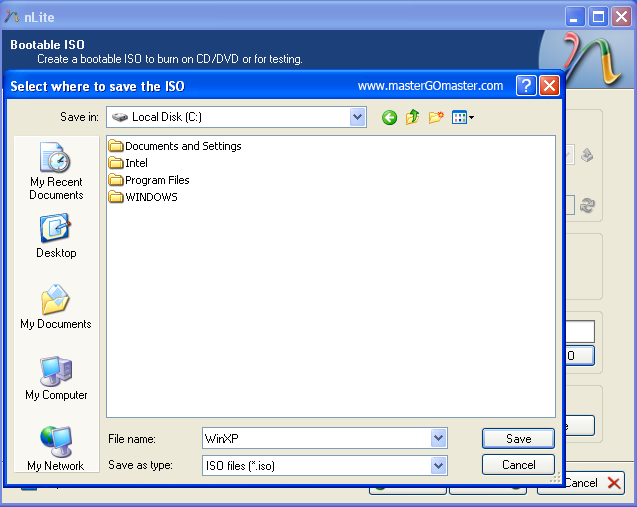
Task: Click the Save button
Action: click(518, 439)
